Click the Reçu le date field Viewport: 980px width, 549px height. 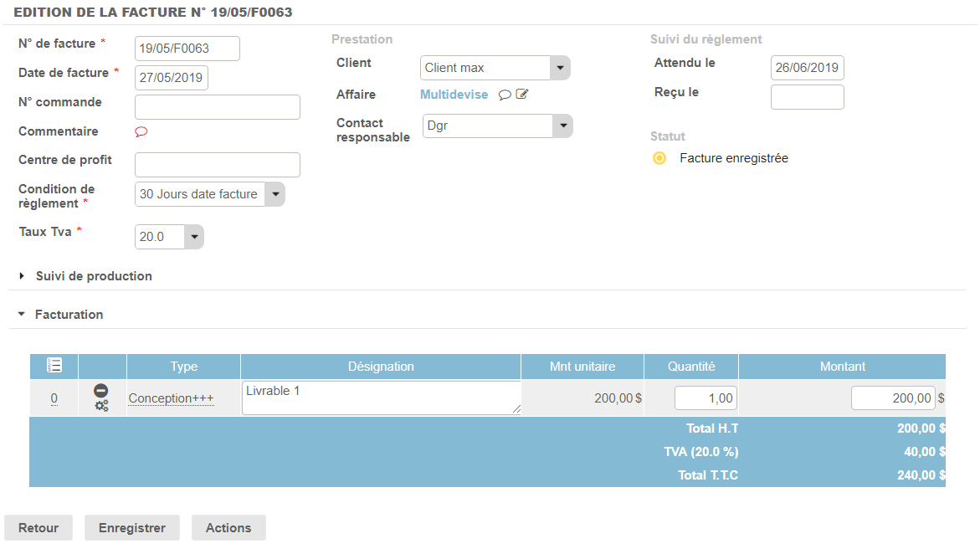[x=807, y=97]
